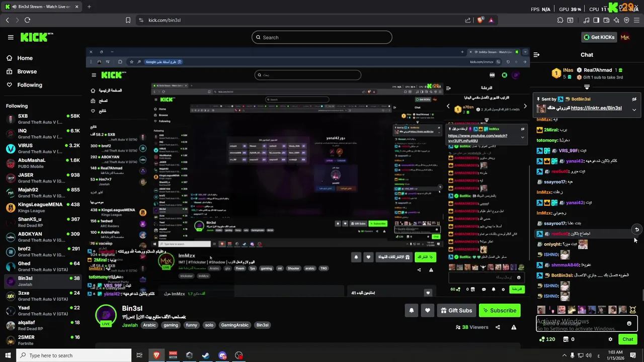Click the Kick search field
644x362 pixels.
coord(322,37)
